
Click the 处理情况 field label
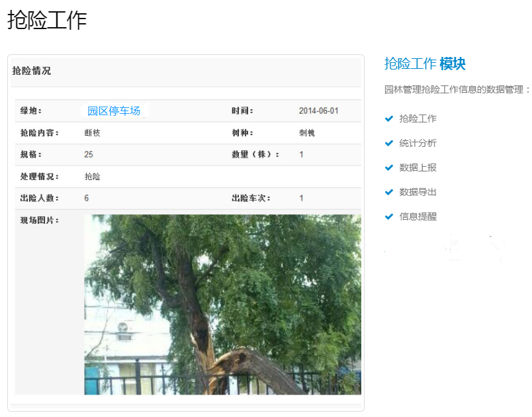39,177
